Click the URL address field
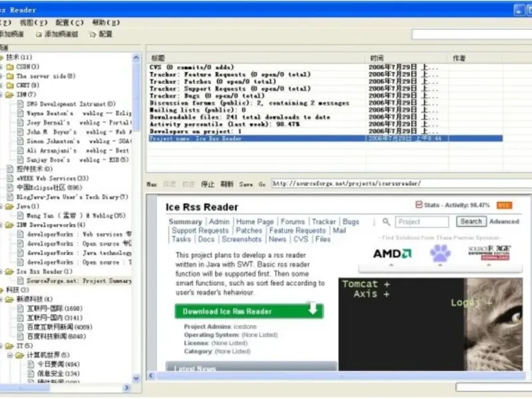 (402, 184)
